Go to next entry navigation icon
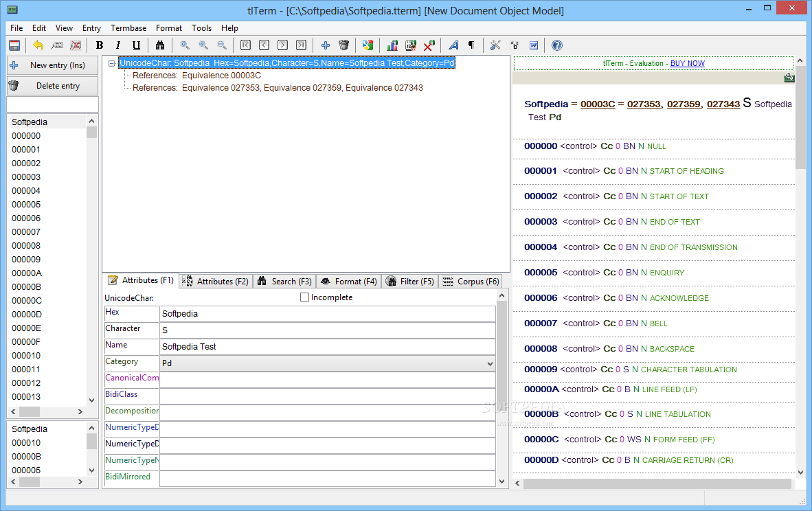The width and height of the screenshot is (812, 511). point(283,45)
